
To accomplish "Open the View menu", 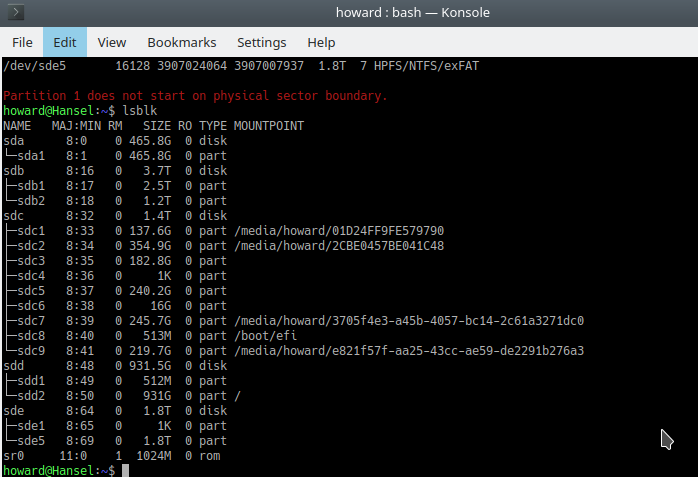I will point(112,42).
